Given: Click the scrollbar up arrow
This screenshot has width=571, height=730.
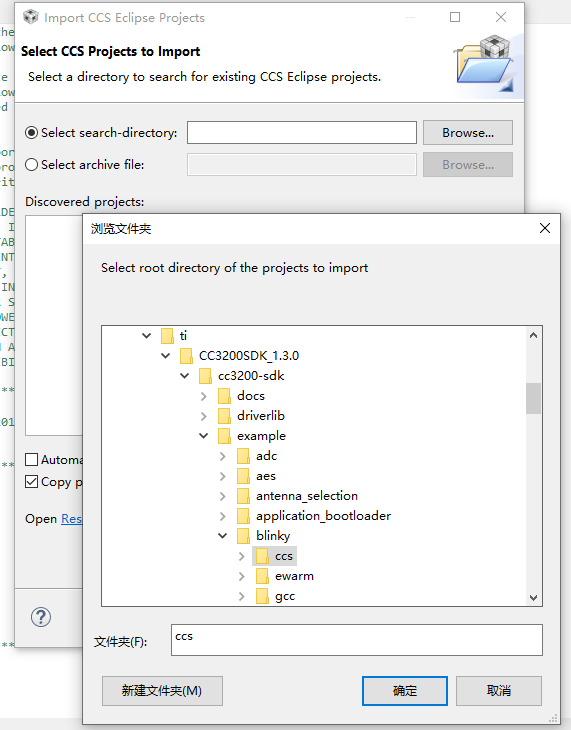Looking at the screenshot, I should (533, 335).
